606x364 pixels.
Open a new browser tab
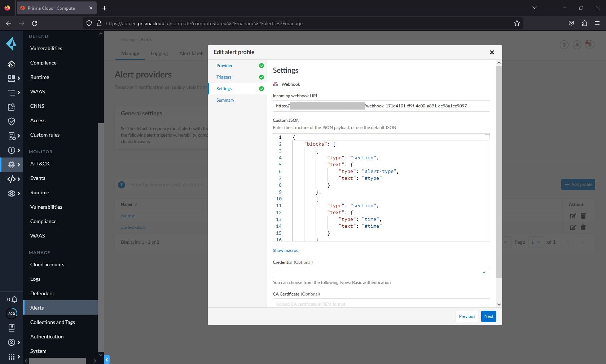point(104,8)
